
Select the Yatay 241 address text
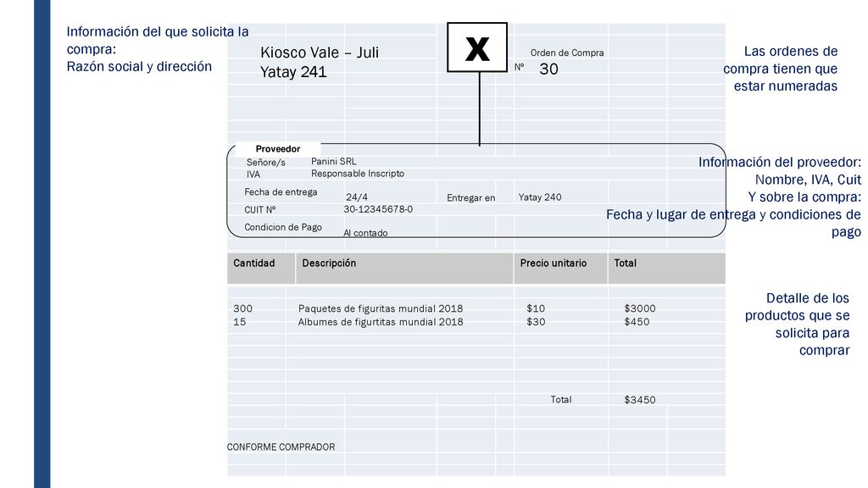(293, 72)
